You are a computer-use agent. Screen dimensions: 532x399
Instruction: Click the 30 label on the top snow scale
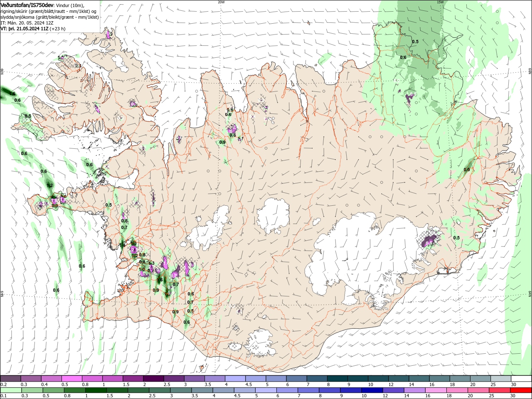(514, 384)
